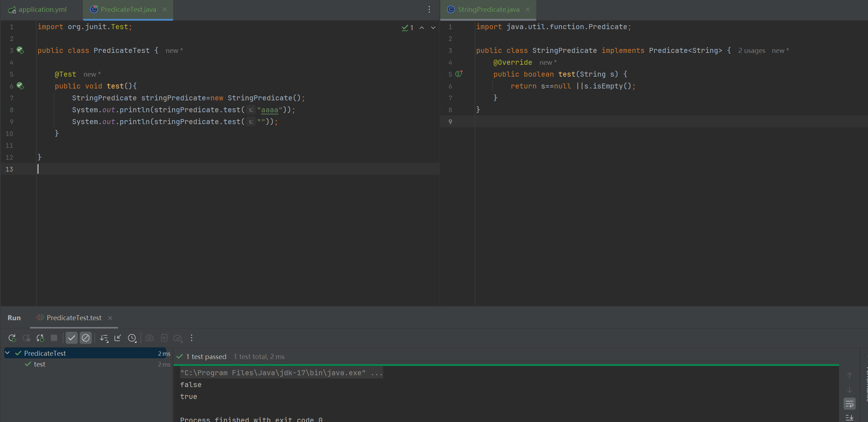Toggle Show Passed tests filter
868x422 pixels.
[72, 338]
